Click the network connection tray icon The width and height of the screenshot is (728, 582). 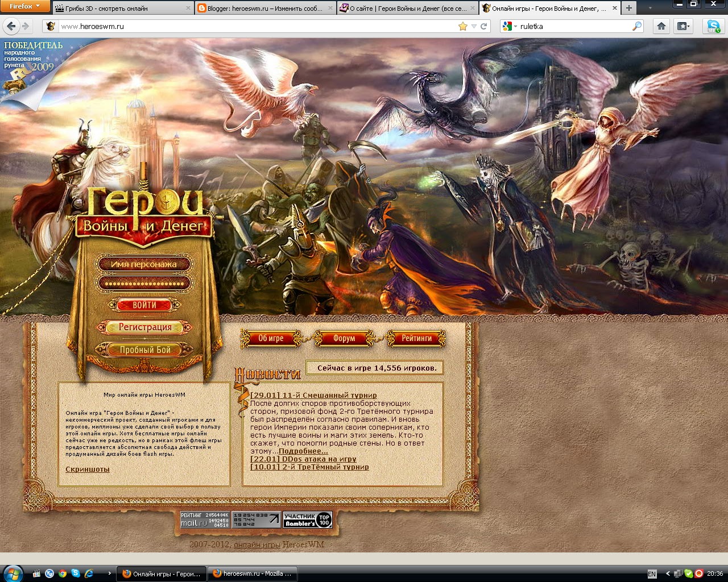click(679, 573)
